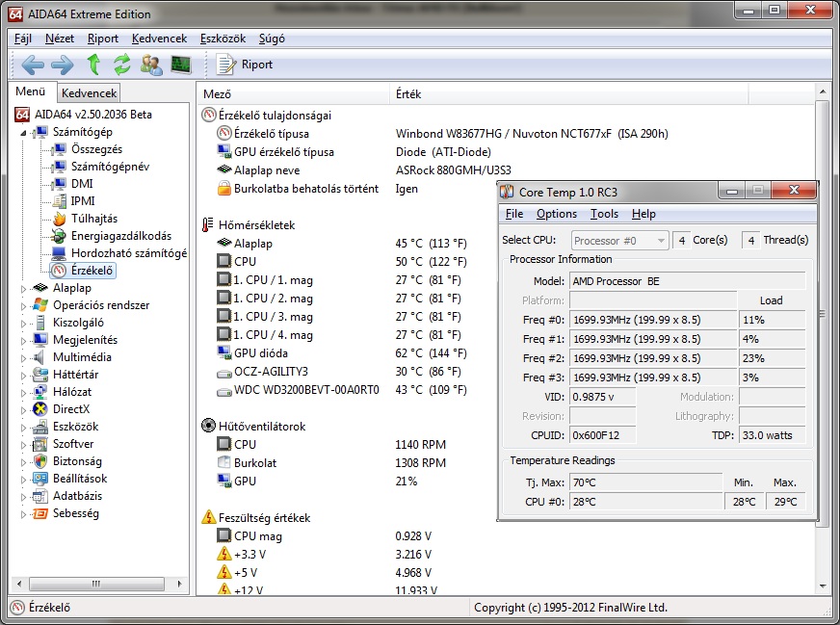The height and width of the screenshot is (625, 840).
Task: Expand the Kiszolgáló tree node
Action: pyautogui.click(x=23, y=324)
